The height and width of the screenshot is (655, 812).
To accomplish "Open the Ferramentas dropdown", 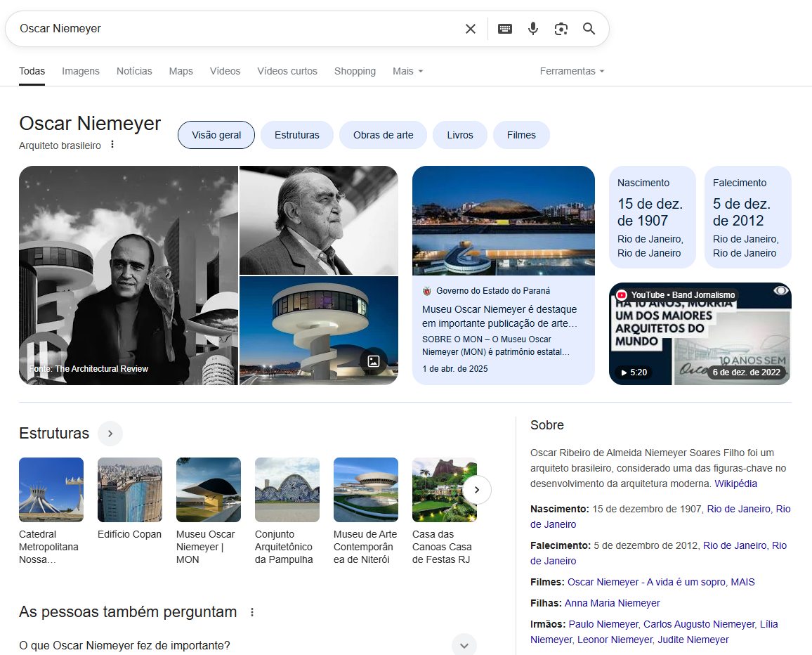I will pos(572,71).
